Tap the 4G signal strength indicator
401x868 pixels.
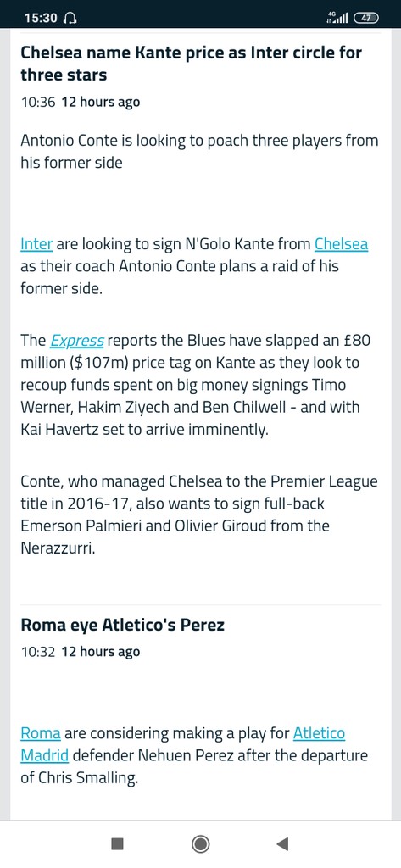tap(337, 18)
